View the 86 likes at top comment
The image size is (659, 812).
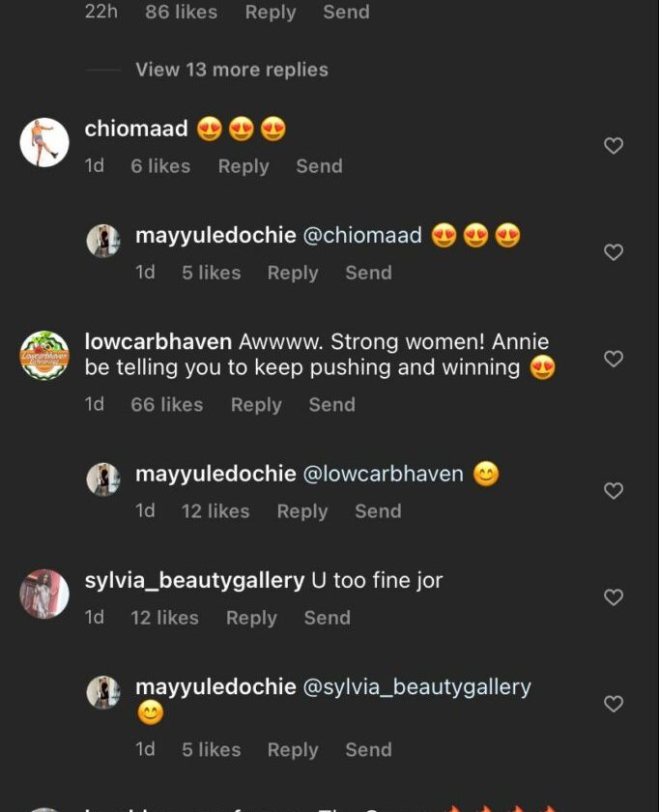[x=180, y=13]
